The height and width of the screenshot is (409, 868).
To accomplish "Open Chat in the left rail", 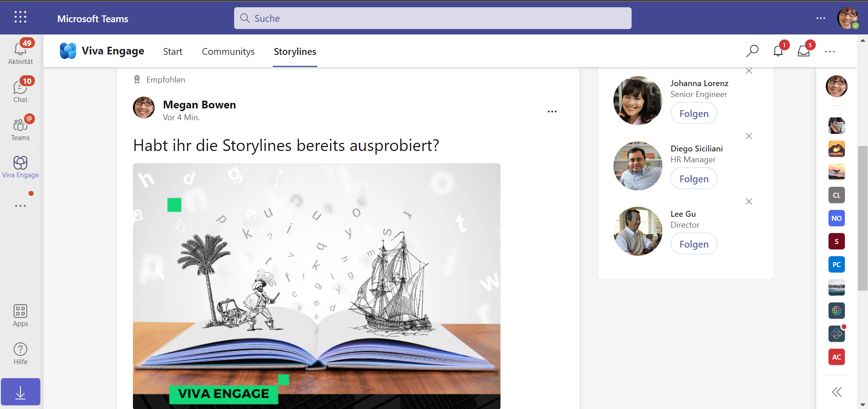I will [x=20, y=90].
